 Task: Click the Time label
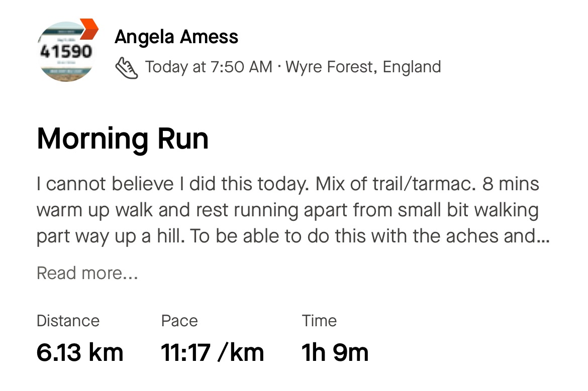tap(319, 321)
